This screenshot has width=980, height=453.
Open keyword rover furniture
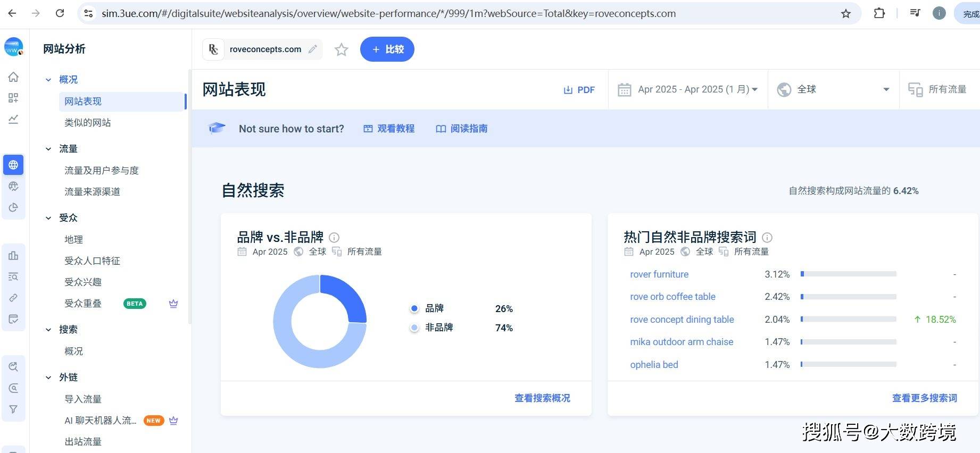point(659,274)
